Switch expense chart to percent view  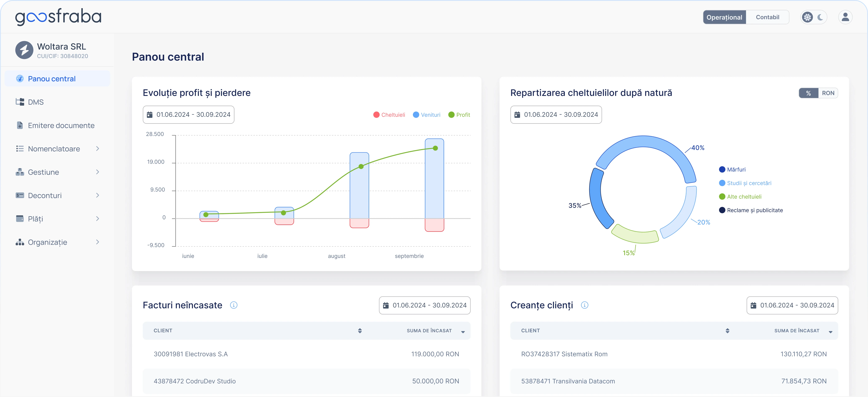[x=808, y=93]
